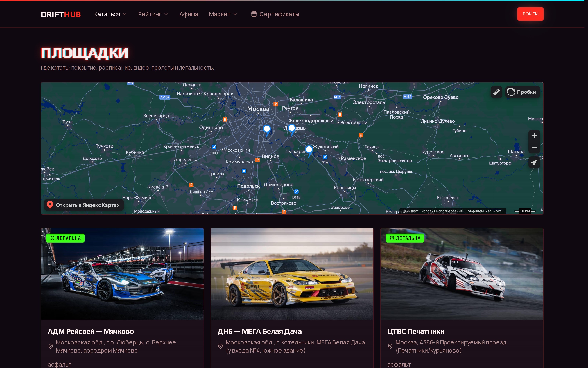Click the toll marker near Шишкин Лес
This screenshot has height=368, width=588.
(x=191, y=185)
